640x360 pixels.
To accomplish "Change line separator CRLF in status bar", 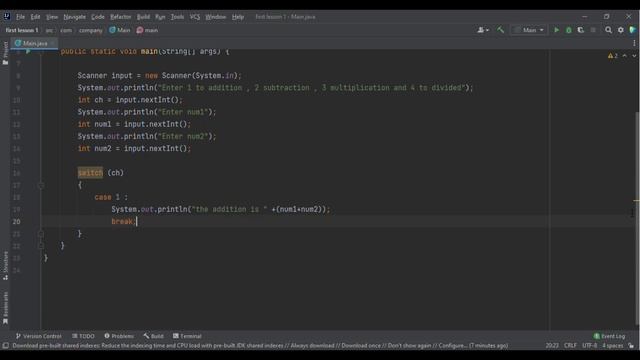I will (570, 346).
